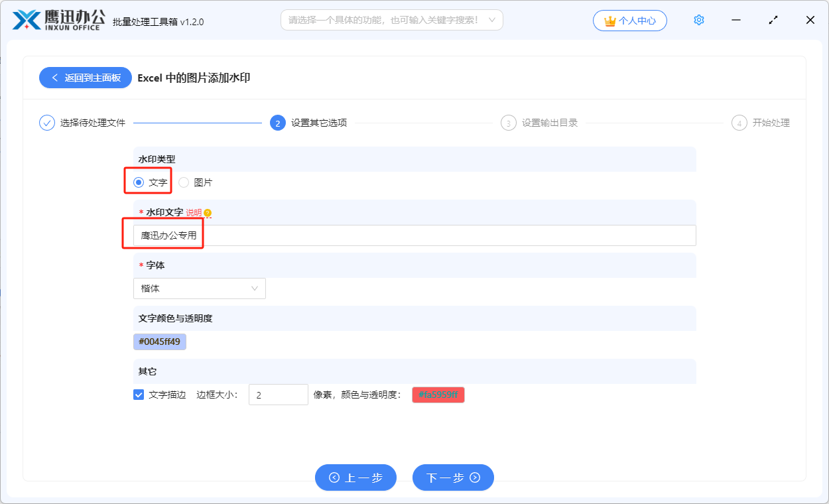829x504 pixels.
Task: Toggle fullscreen with the expand arrows icon
Action: click(x=773, y=20)
